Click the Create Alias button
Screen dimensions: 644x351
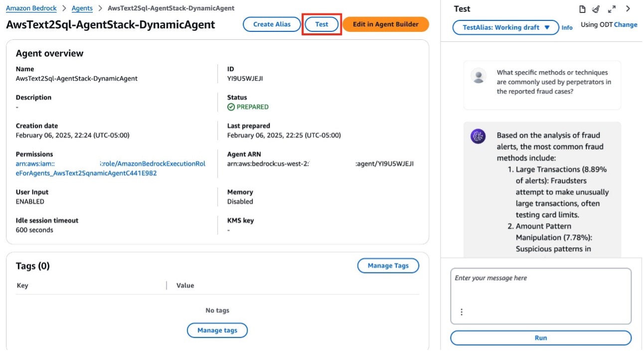point(272,24)
